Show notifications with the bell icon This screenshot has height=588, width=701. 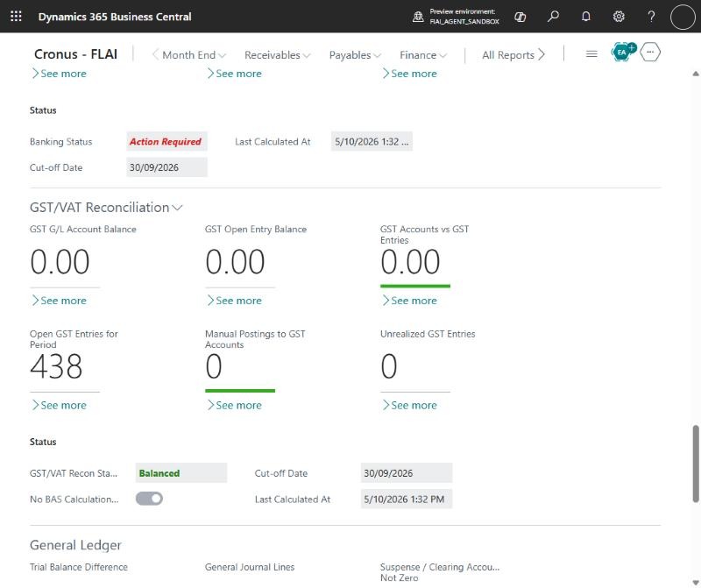click(585, 17)
